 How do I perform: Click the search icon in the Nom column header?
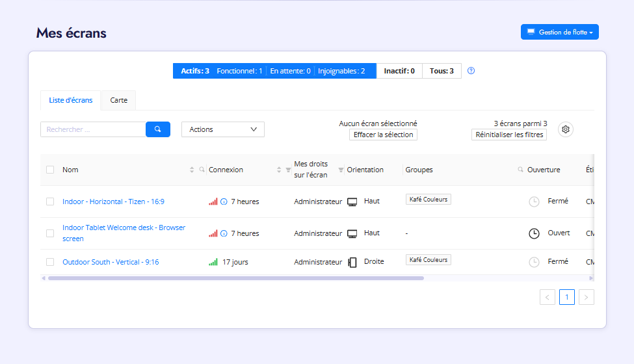(x=202, y=170)
